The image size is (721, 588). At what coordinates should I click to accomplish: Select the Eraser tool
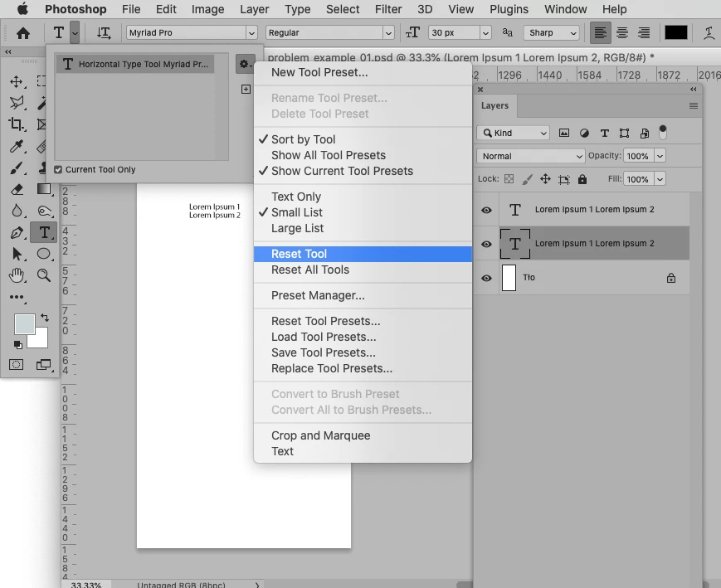(17, 189)
